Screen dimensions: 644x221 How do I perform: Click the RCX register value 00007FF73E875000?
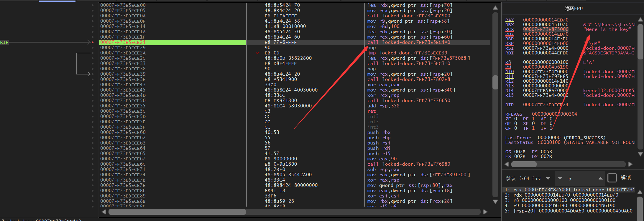[546, 29]
